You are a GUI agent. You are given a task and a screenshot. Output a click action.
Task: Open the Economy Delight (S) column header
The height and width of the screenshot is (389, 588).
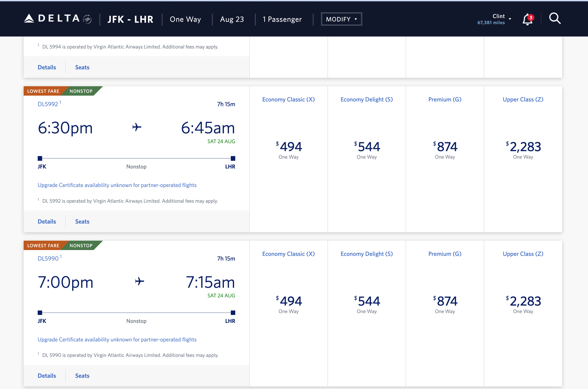[x=367, y=99]
